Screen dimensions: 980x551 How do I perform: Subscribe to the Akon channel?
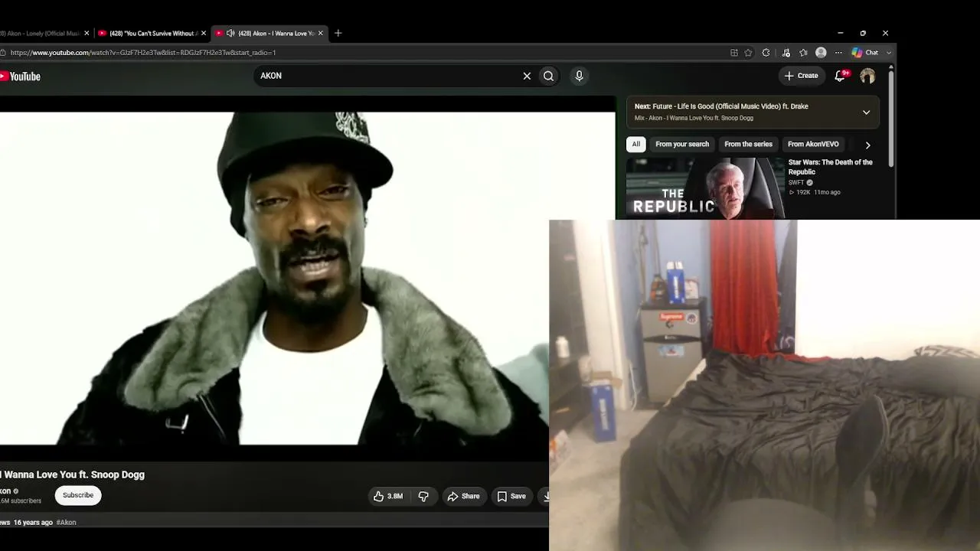pos(78,495)
